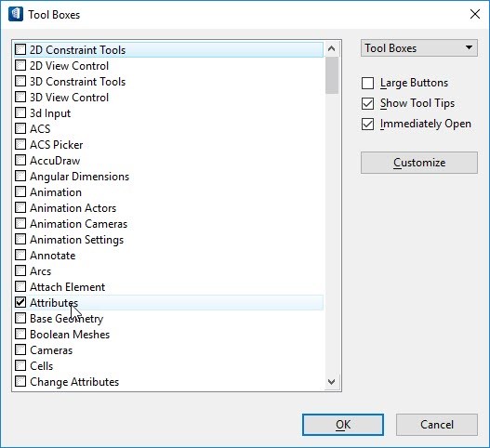Close the Tool Boxes dialog window

pyautogui.click(x=475, y=14)
